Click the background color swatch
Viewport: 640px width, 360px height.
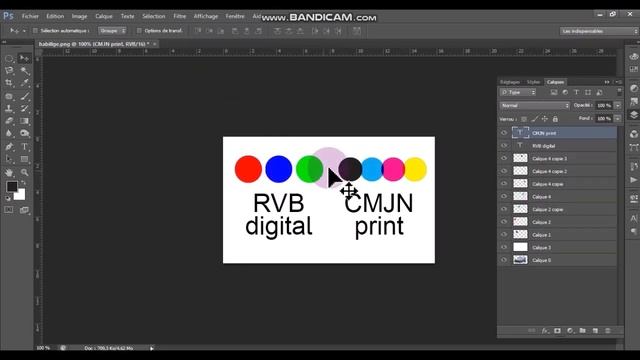(x=21, y=196)
